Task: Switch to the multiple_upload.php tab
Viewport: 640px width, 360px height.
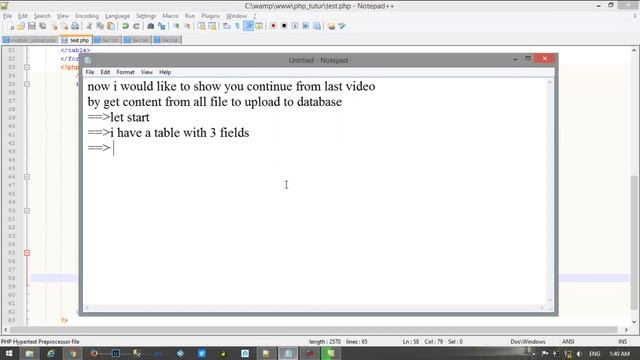Action: click(x=30, y=40)
